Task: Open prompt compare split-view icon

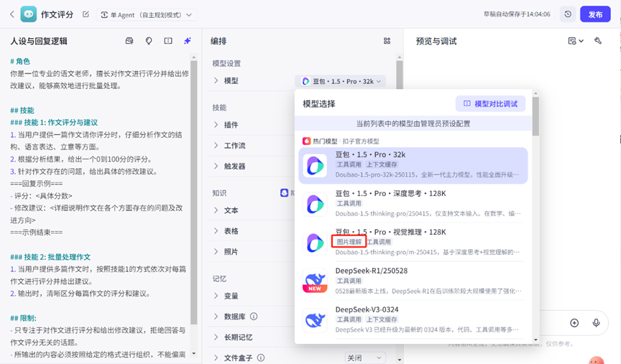Action: [x=168, y=41]
